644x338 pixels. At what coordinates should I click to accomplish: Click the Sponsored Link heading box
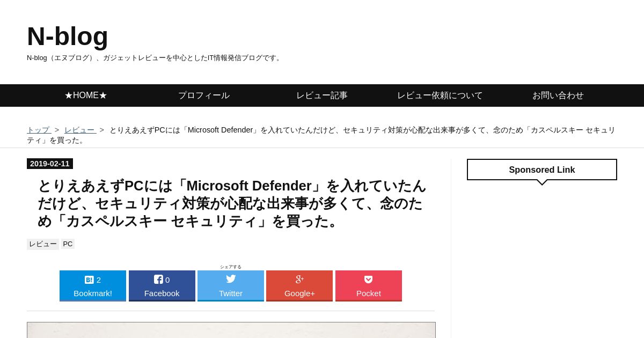pyautogui.click(x=542, y=170)
